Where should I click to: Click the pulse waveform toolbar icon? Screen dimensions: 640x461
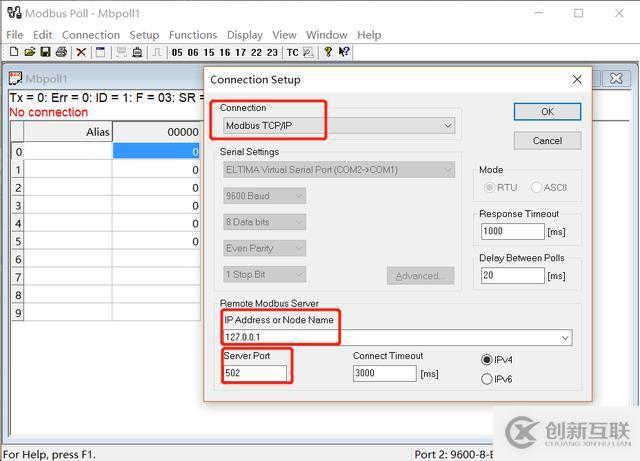[157, 52]
